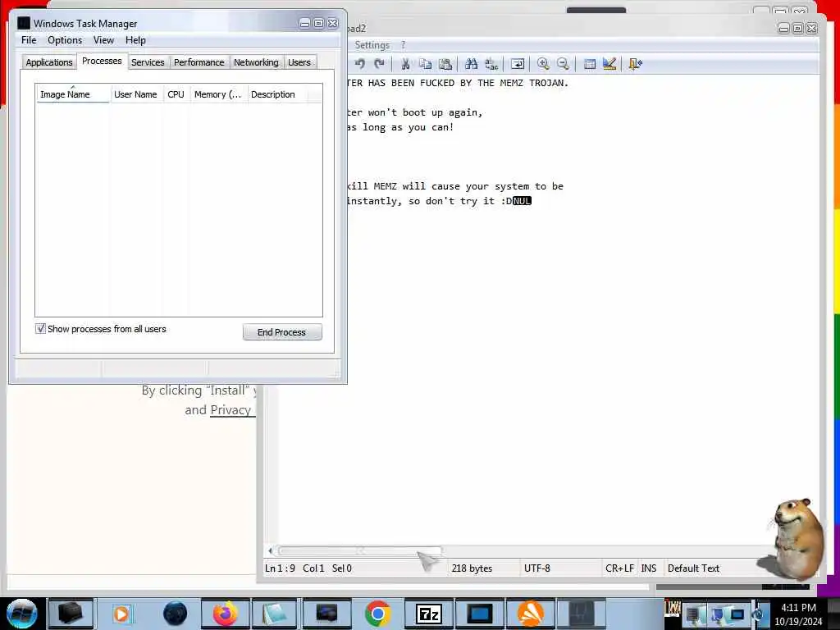Click the Redo icon in Notepad2 toolbar

[379, 64]
